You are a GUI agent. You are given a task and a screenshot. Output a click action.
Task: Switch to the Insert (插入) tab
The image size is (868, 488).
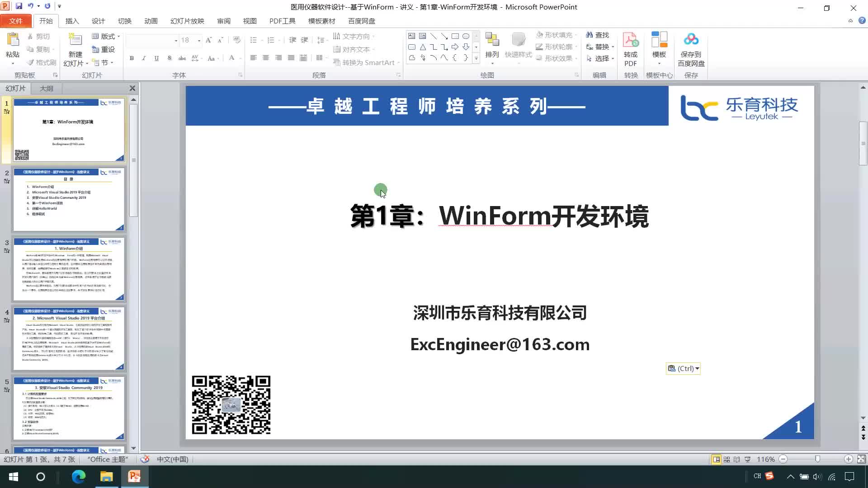point(72,21)
